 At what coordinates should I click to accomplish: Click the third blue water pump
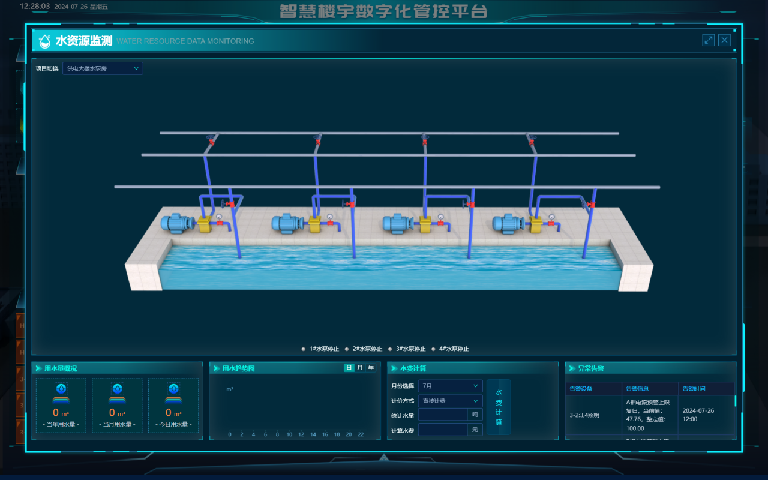point(402,225)
